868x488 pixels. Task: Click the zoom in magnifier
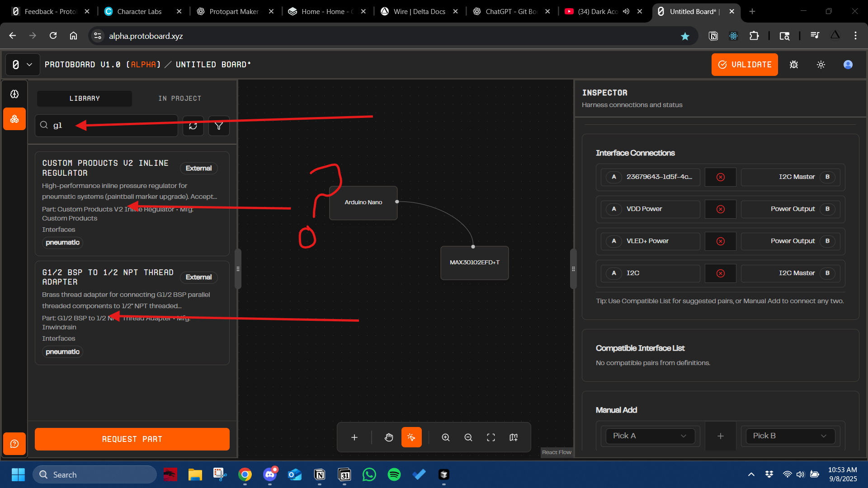coord(446,437)
